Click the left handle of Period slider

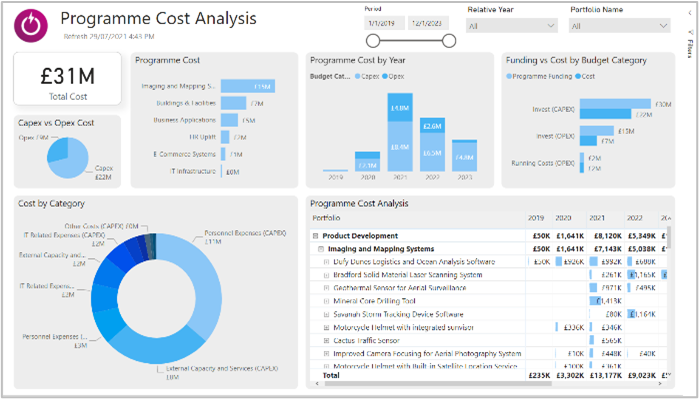(x=373, y=41)
